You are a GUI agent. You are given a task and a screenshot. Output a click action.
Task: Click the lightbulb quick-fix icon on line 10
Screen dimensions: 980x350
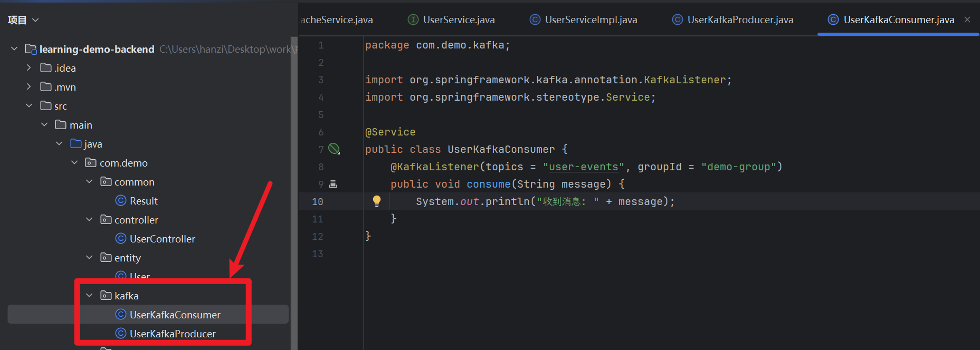376,201
